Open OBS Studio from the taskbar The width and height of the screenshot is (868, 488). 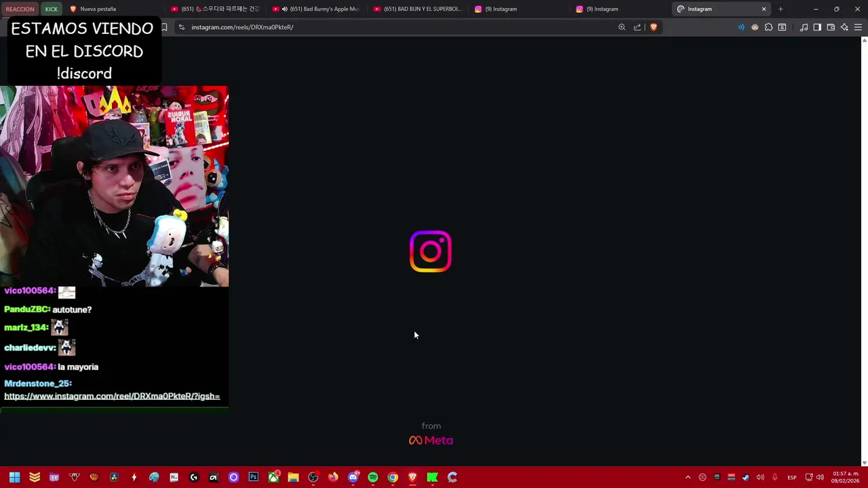(313, 477)
